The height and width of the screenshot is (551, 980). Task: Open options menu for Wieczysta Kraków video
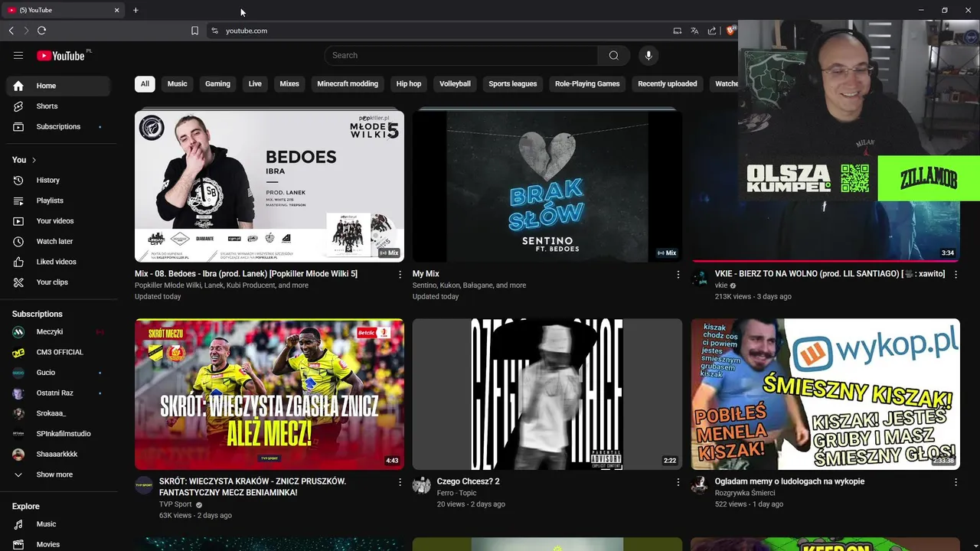(x=400, y=482)
